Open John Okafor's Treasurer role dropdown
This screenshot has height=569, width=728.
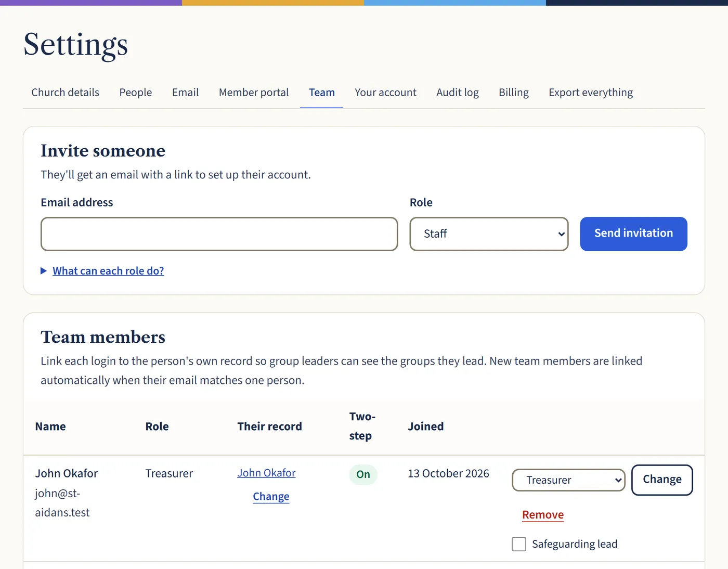(x=568, y=480)
